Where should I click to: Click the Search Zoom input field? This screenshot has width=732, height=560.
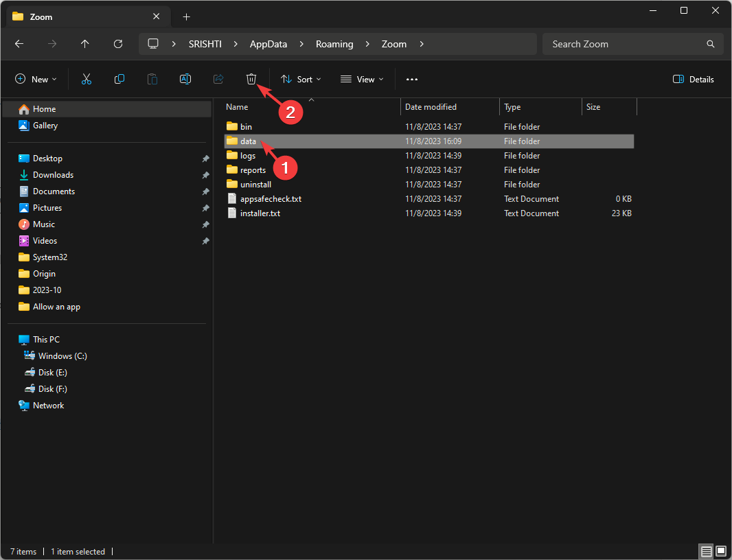click(625, 44)
